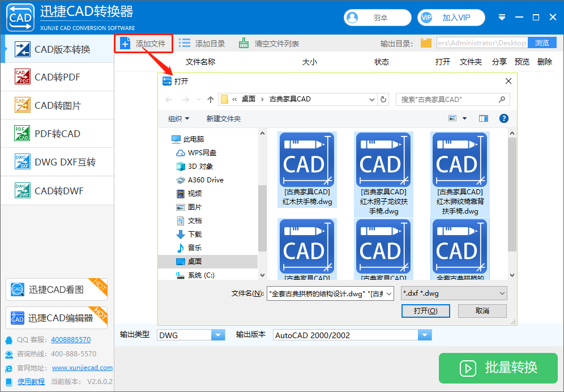564x392 pixels.
Task: Select the 全套古典拱桥 CAD file
Action: 460,249
